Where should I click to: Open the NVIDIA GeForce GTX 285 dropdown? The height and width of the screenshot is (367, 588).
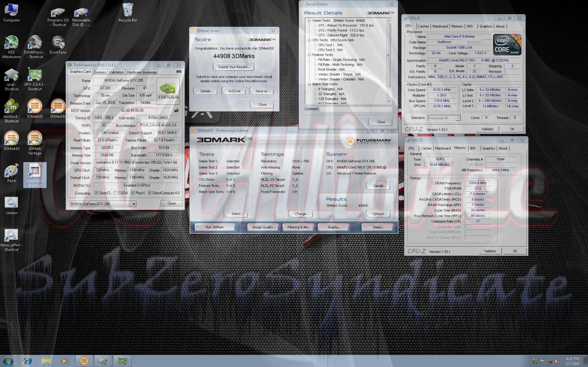(103, 204)
